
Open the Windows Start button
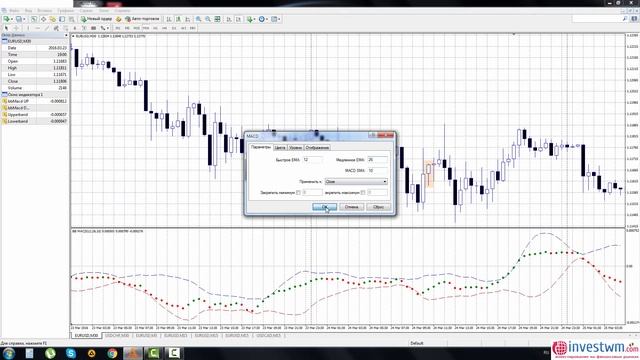[8, 353]
